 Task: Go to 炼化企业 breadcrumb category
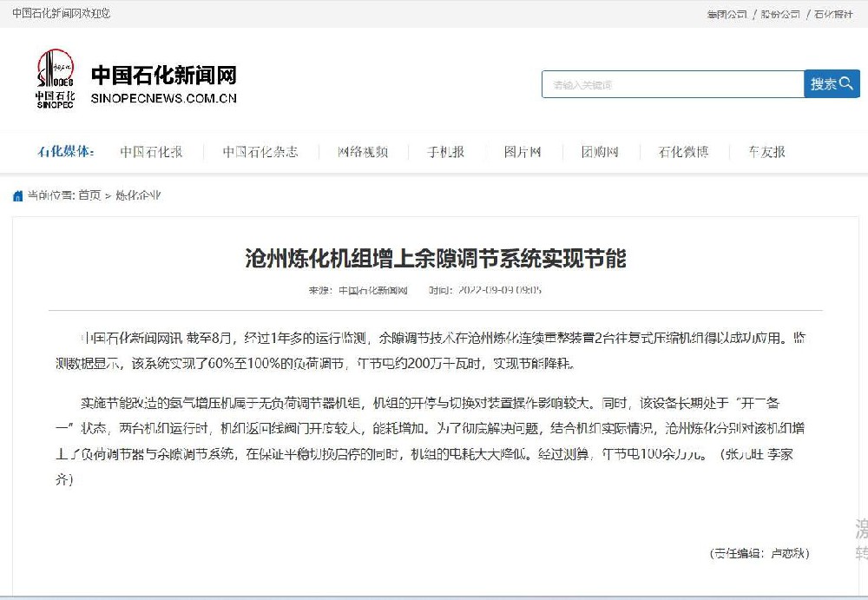(138, 195)
